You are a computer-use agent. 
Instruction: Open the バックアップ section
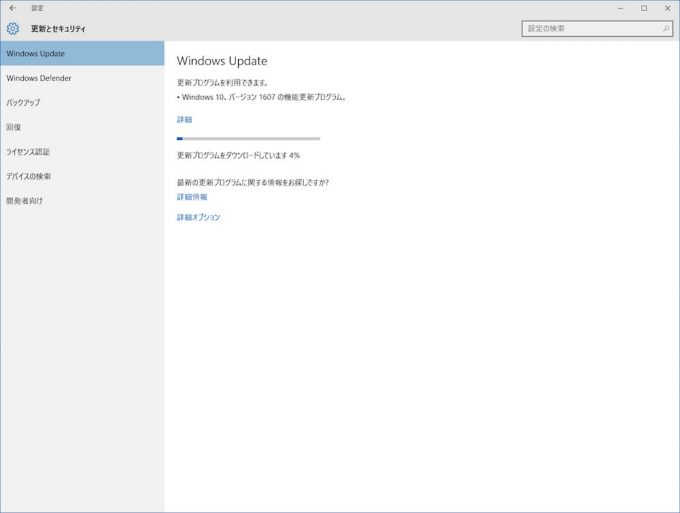[x=82, y=103]
